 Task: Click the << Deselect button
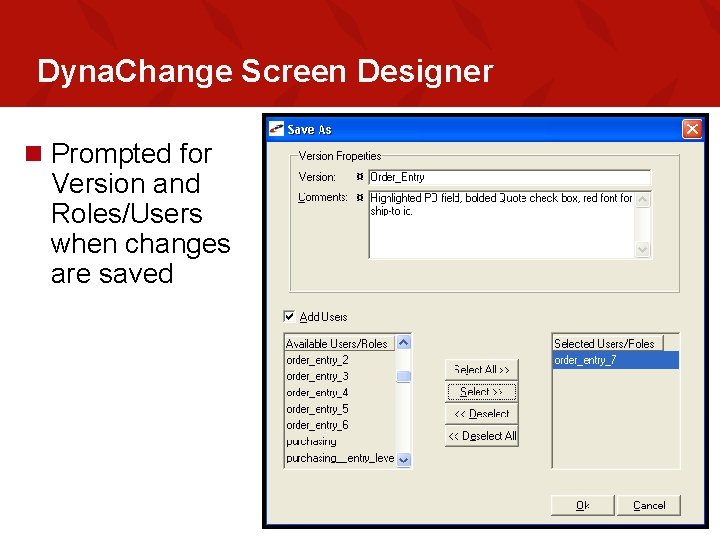pos(482,414)
